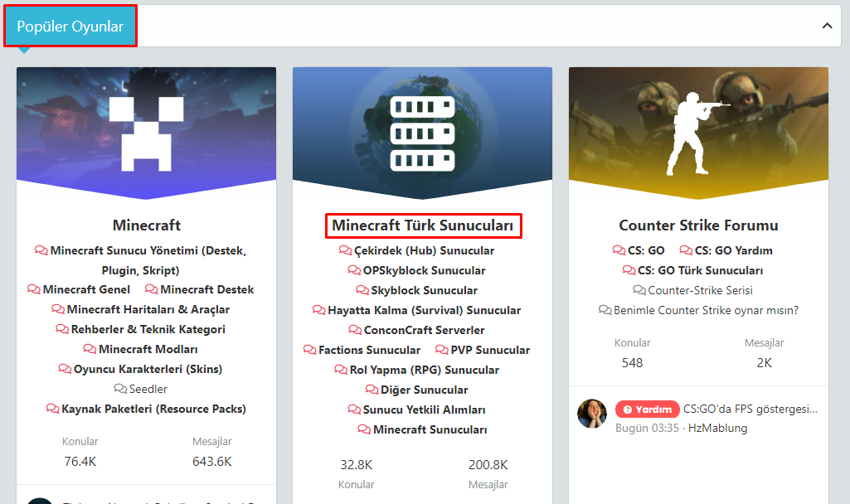Click the grey chat icon beside Counter-Strike Serisi
Viewport: 850px width, 504px height.
[639, 290]
